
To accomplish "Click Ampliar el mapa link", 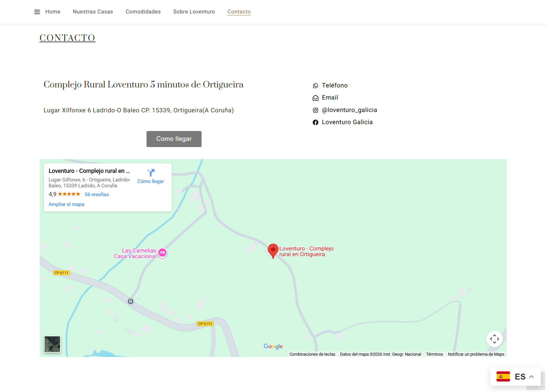I will [67, 204].
